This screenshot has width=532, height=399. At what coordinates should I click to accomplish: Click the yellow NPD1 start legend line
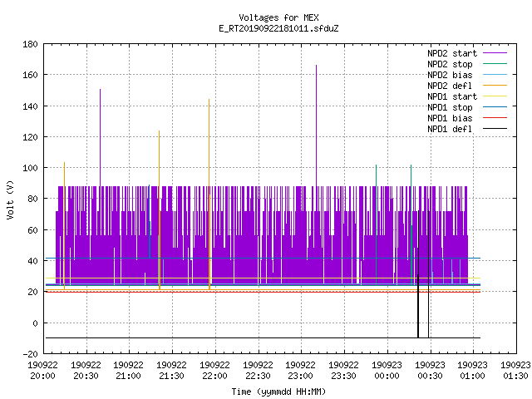click(x=495, y=96)
